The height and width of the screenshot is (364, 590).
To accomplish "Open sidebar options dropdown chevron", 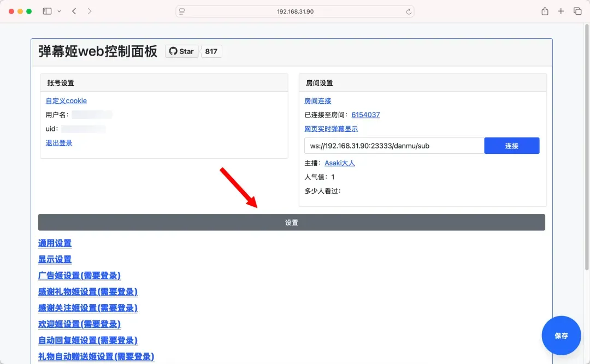I will click(59, 11).
